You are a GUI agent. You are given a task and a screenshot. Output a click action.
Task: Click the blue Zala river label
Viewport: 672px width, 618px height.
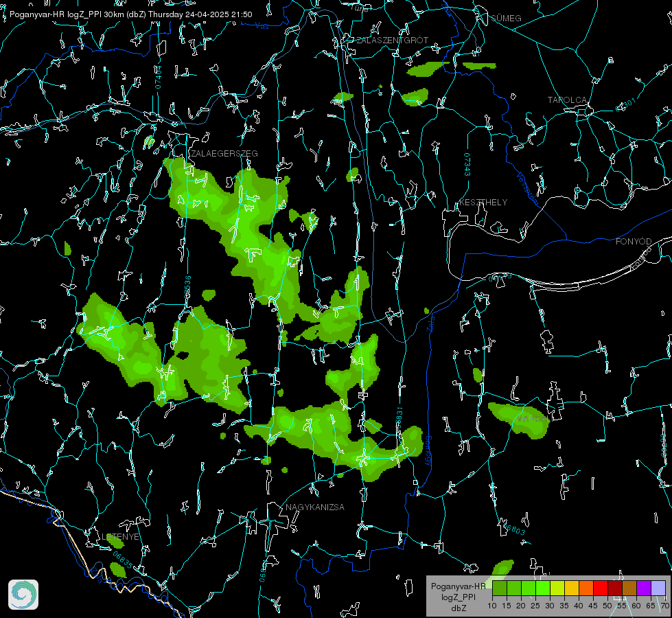pos(430,323)
